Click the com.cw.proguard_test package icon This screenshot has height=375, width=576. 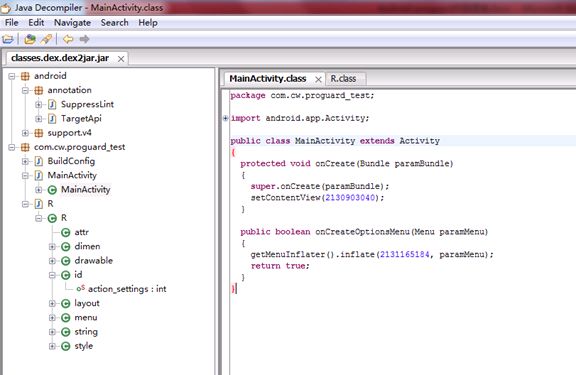(25, 147)
